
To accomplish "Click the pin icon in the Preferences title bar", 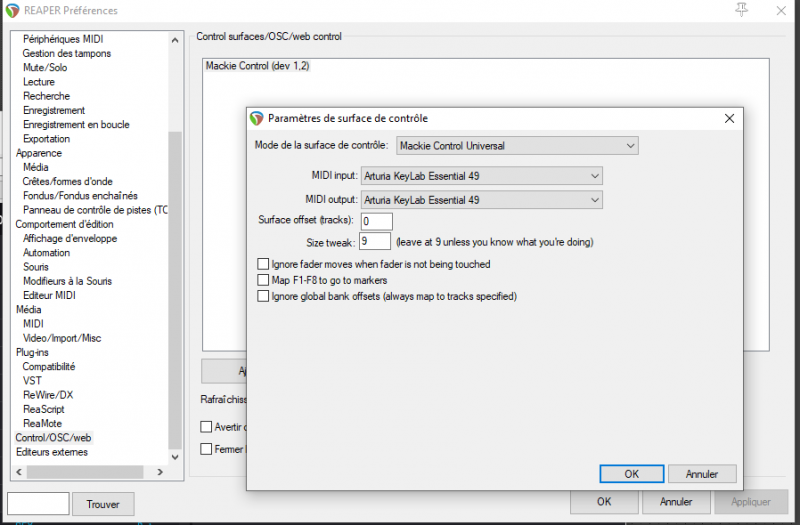I will tap(741, 10).
